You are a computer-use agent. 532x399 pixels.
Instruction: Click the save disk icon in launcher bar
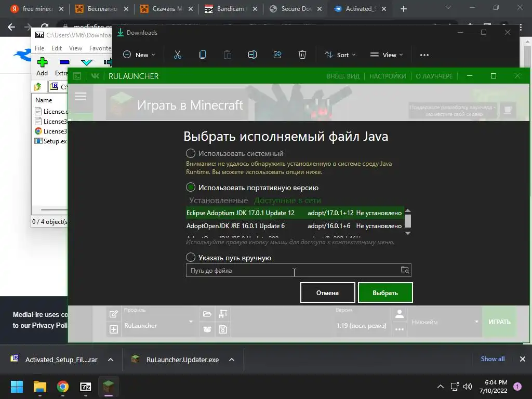[223, 329]
